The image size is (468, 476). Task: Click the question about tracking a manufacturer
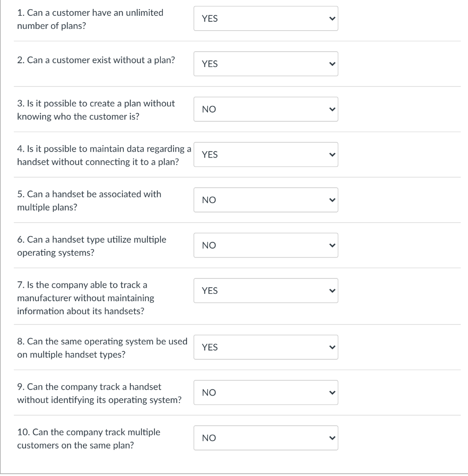[x=86, y=297]
